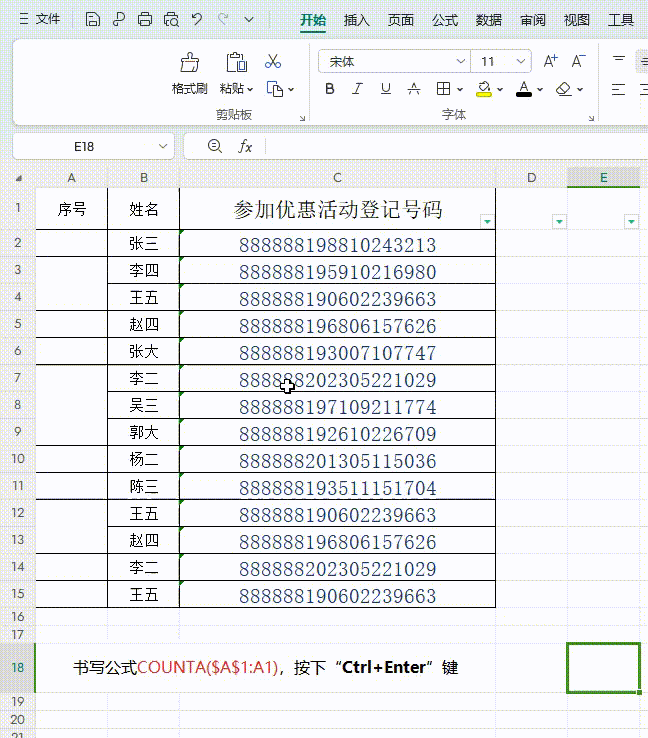Decrease font size with A- icon

(578, 61)
